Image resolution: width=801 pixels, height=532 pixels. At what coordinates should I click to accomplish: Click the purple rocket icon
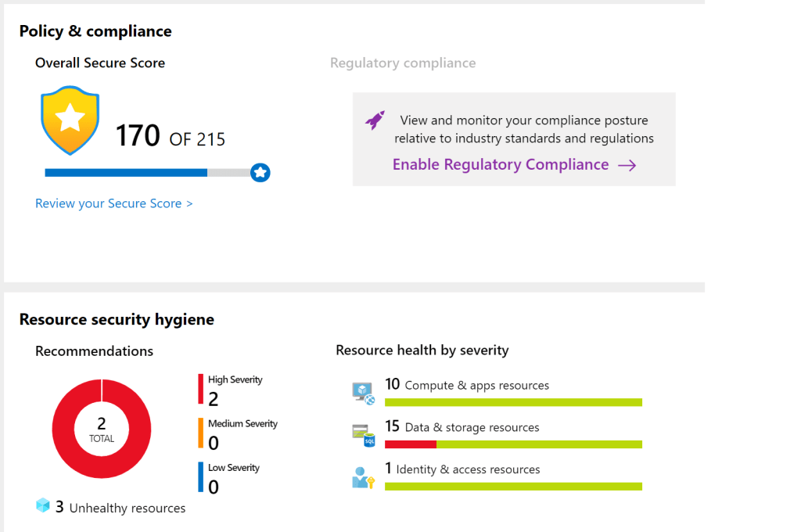tap(375, 120)
